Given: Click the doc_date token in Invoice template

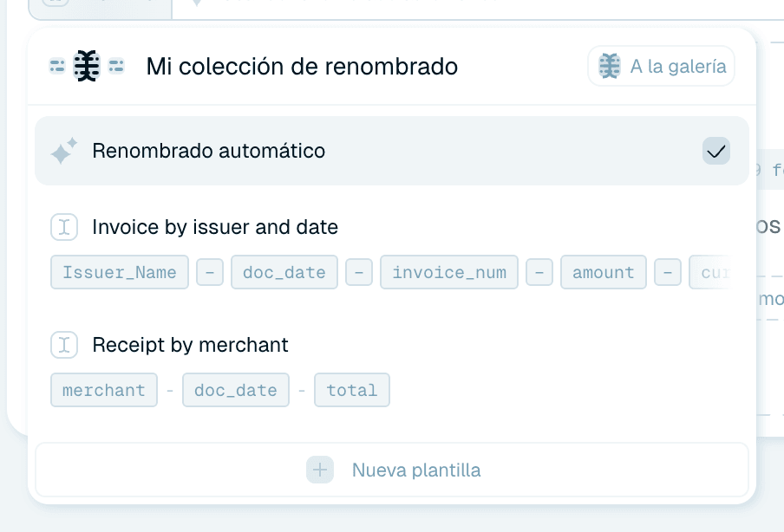Looking at the screenshot, I should 284,272.
